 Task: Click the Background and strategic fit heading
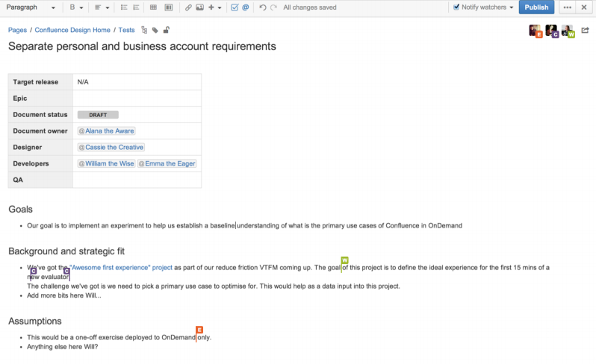pyautogui.click(x=66, y=251)
